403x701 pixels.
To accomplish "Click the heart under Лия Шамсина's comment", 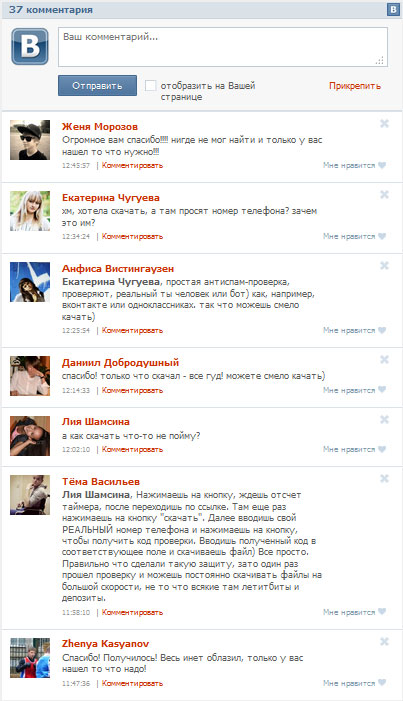I will (382, 449).
